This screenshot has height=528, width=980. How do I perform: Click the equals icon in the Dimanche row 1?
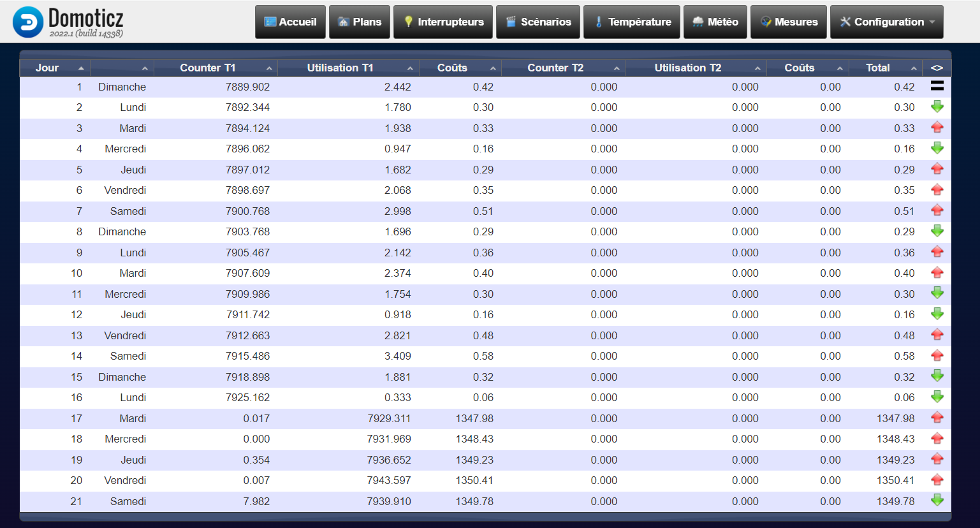pyautogui.click(x=937, y=86)
